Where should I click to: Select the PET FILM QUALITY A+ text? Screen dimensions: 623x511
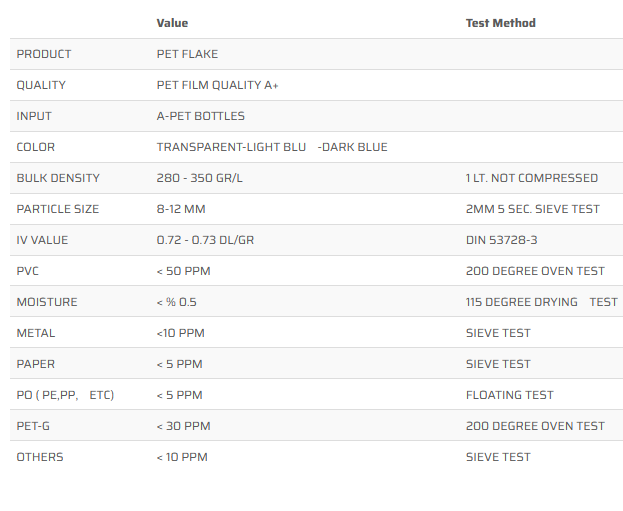(x=217, y=85)
